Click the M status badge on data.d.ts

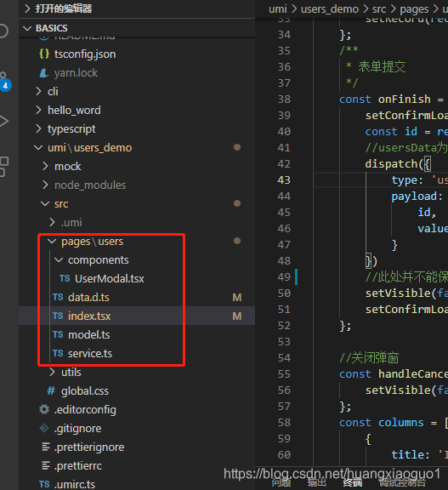coord(237,297)
